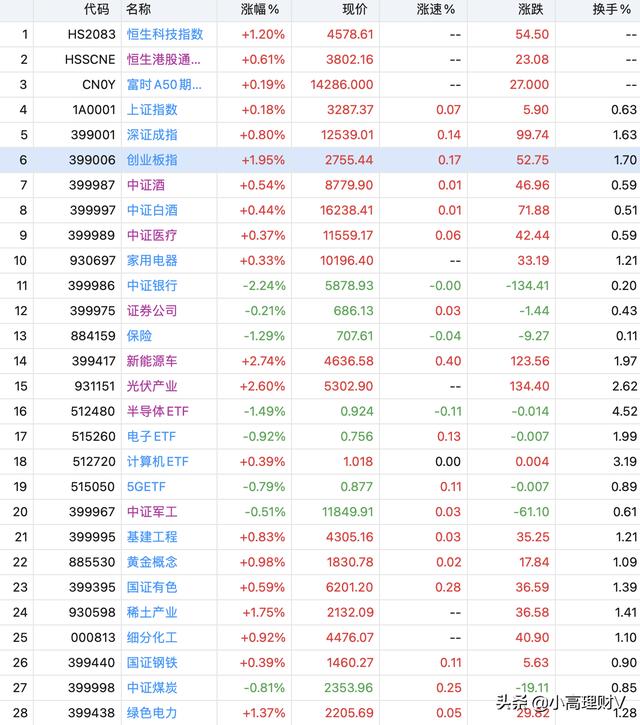Open 电子ETF link
Image resolution: width=640 pixels, height=725 pixels.
[151, 436]
